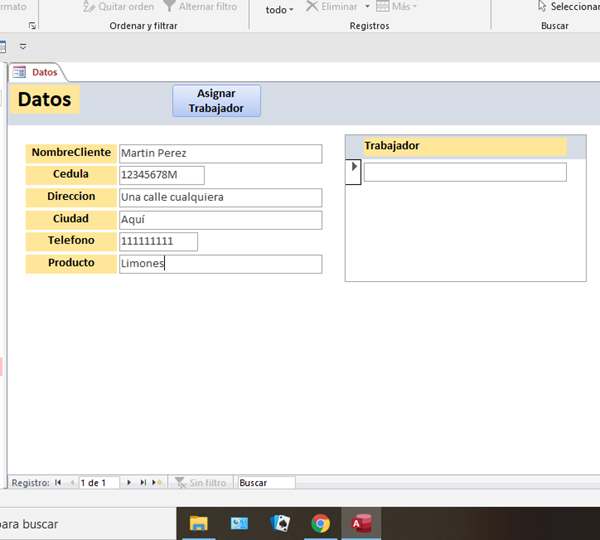Click the empty Trabajador field in subform
The height and width of the screenshot is (540, 600).
click(465, 172)
